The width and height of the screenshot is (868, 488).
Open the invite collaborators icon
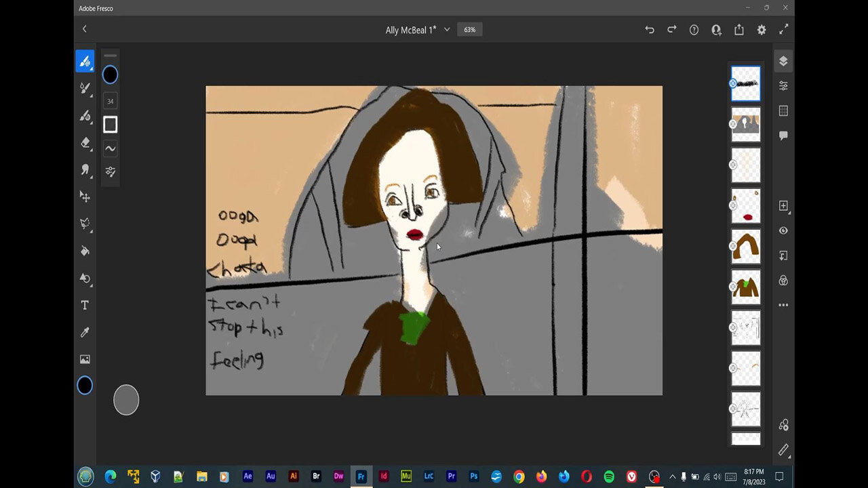click(716, 30)
